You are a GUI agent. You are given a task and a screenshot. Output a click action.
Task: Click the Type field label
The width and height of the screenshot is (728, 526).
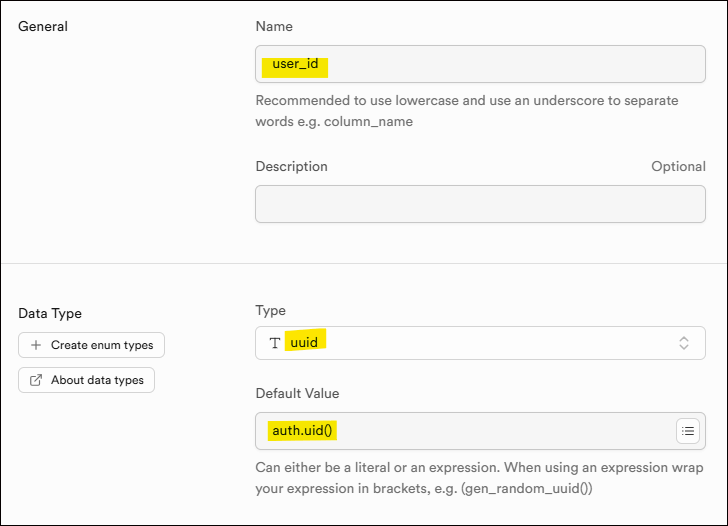coord(270,311)
